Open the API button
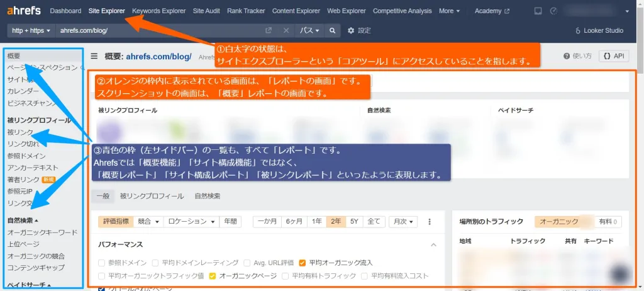Image resolution: width=644 pixels, height=291 pixels. point(614,56)
